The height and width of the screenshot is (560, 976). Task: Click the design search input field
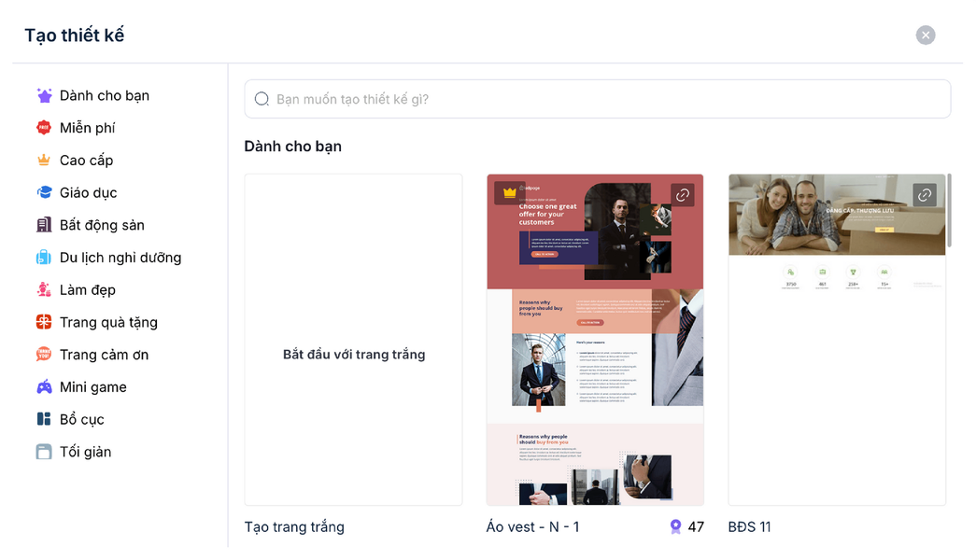coord(598,99)
